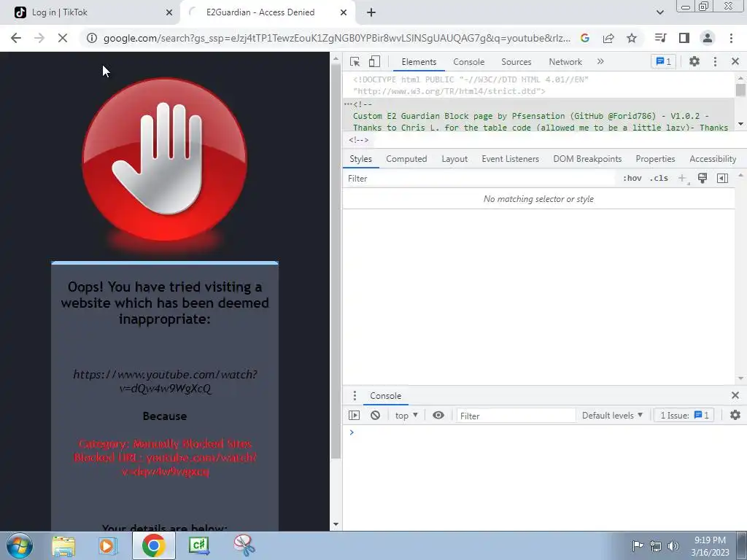Open the Windows Start menu
This screenshot has height=560, width=747.
coord(20,545)
